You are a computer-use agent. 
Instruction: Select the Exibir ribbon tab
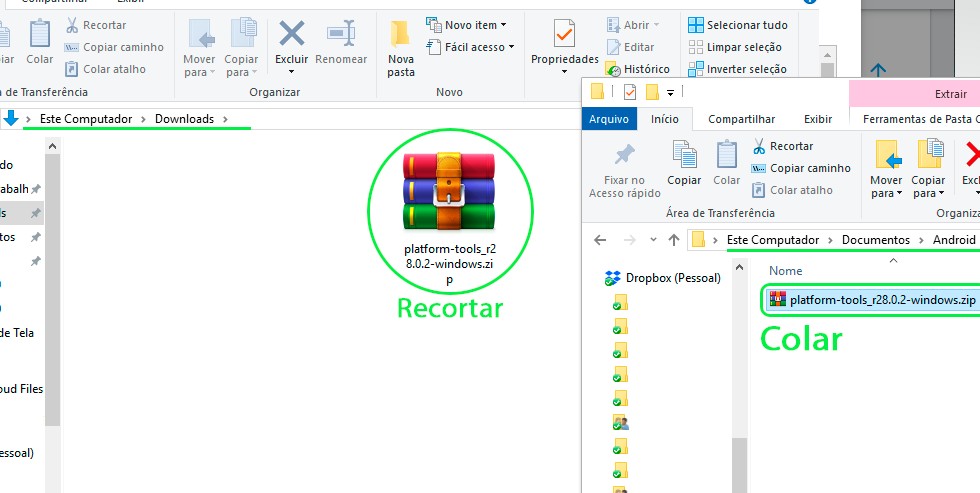pyautogui.click(x=818, y=119)
